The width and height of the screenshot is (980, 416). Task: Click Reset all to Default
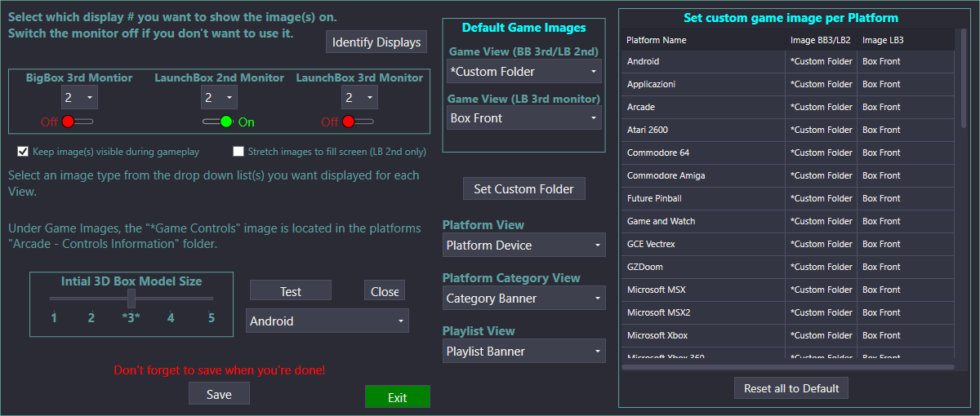(791, 388)
